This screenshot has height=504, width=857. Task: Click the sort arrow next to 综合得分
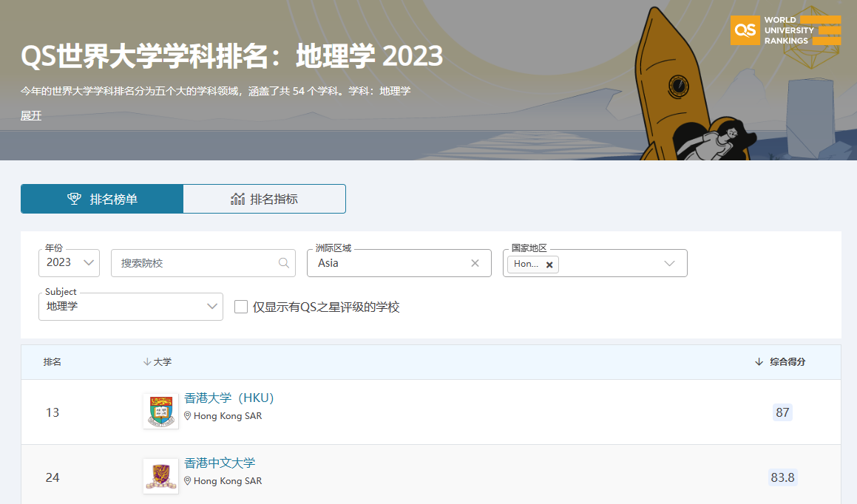coord(759,362)
